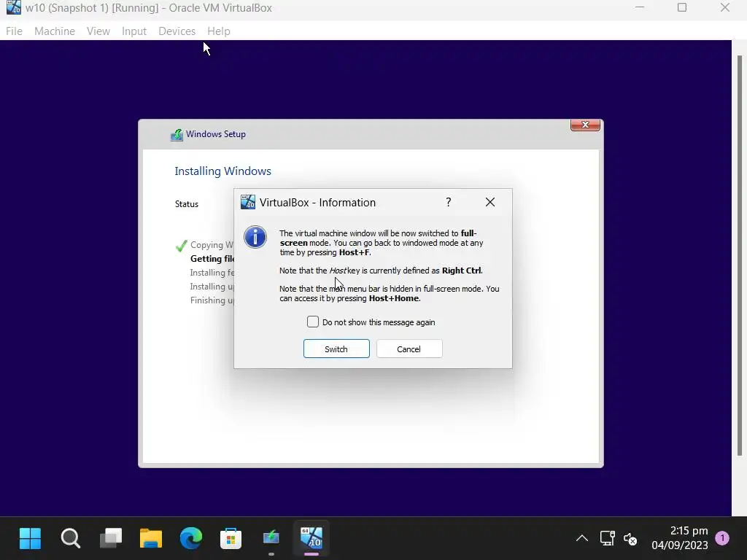Viewport: 747px width, 560px height.
Task: Click the 'Host+Home' text
Action: (x=394, y=298)
